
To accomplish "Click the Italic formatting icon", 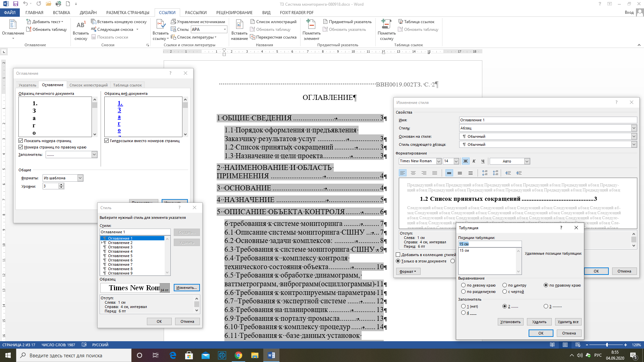I will pos(474,161).
